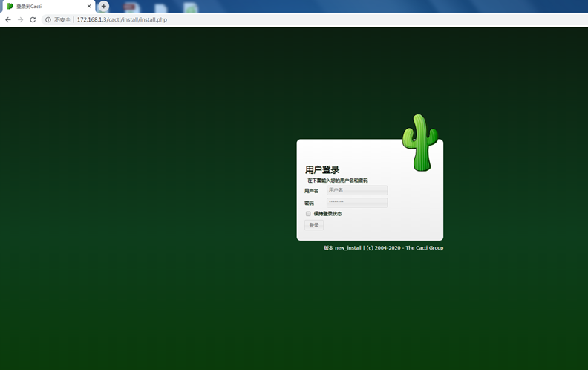
Task: Click the text 在下面输入您的用户名和密码
Action: click(x=338, y=181)
